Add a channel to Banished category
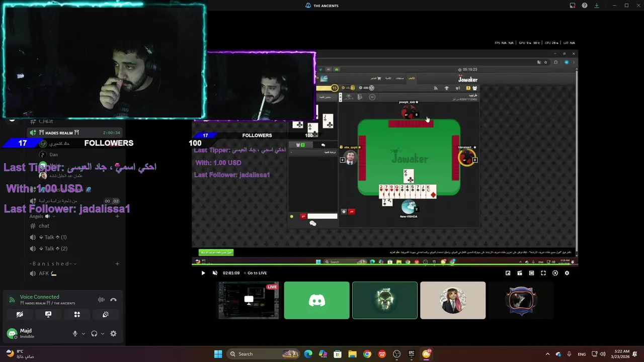The image size is (644, 362). pos(117,263)
